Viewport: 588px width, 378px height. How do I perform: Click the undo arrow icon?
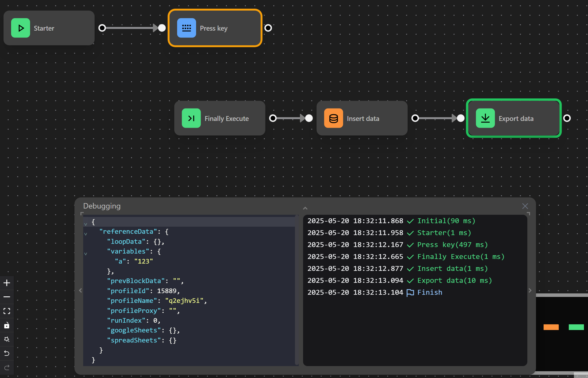7,353
